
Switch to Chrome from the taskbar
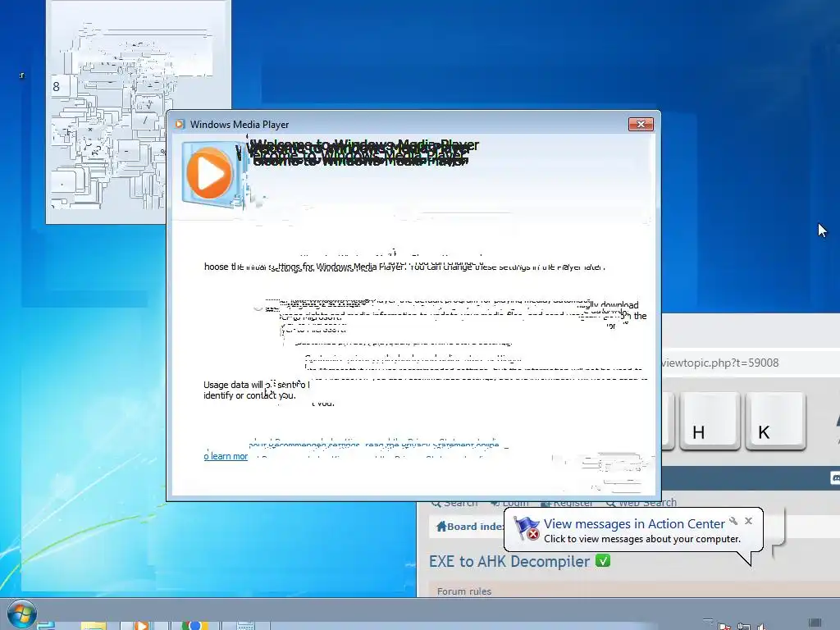coord(194,624)
